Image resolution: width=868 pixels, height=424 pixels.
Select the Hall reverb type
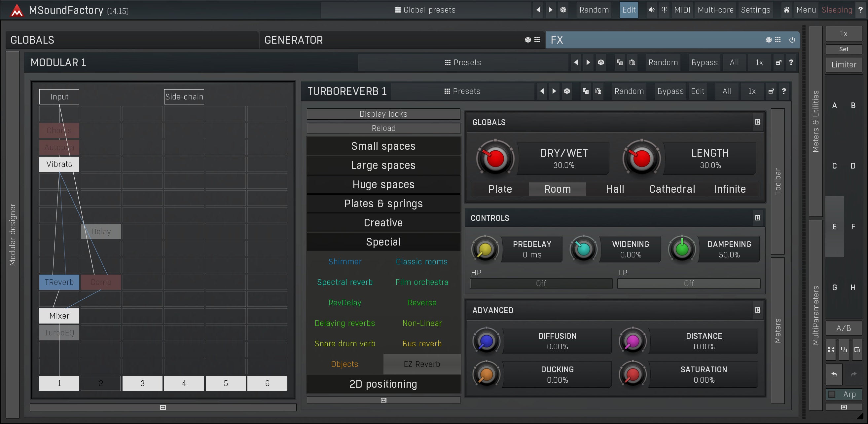(x=615, y=189)
